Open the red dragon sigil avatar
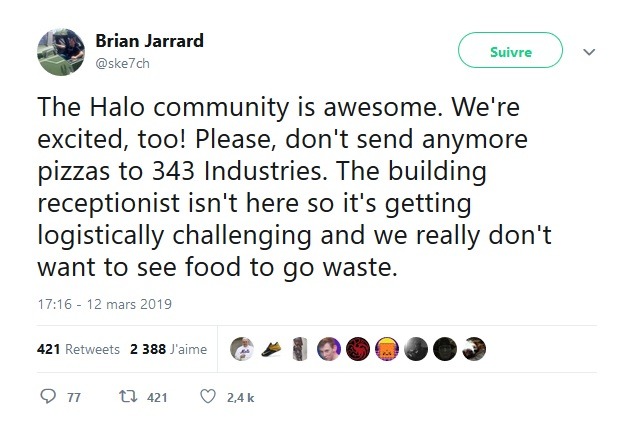Viewport: 626px width, 424px height. (x=358, y=349)
